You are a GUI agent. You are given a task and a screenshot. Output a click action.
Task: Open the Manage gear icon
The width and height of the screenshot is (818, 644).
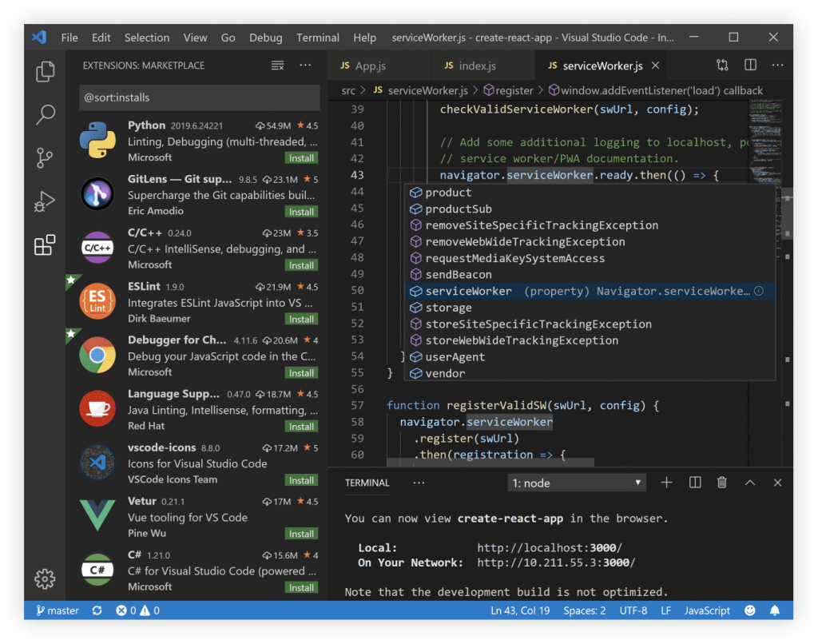[45, 578]
